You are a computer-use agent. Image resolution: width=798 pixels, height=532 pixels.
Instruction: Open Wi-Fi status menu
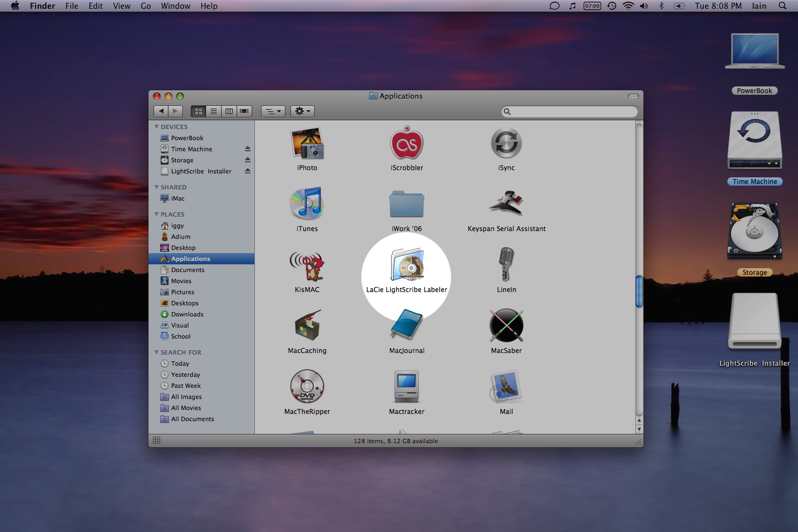point(628,6)
